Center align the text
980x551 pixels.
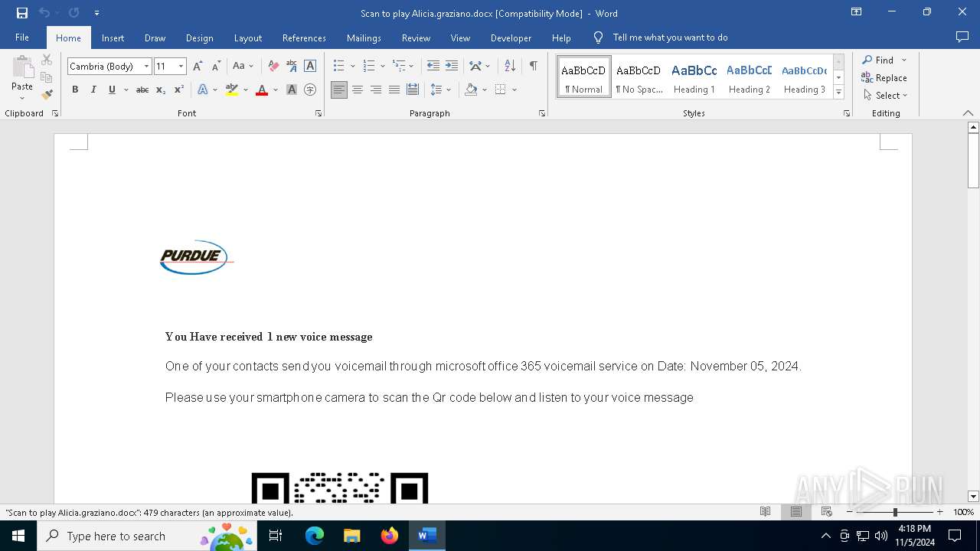coord(358,90)
